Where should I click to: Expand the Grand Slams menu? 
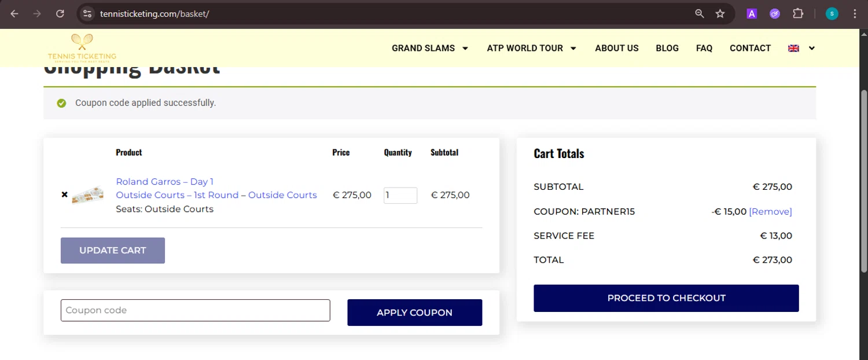coord(430,48)
